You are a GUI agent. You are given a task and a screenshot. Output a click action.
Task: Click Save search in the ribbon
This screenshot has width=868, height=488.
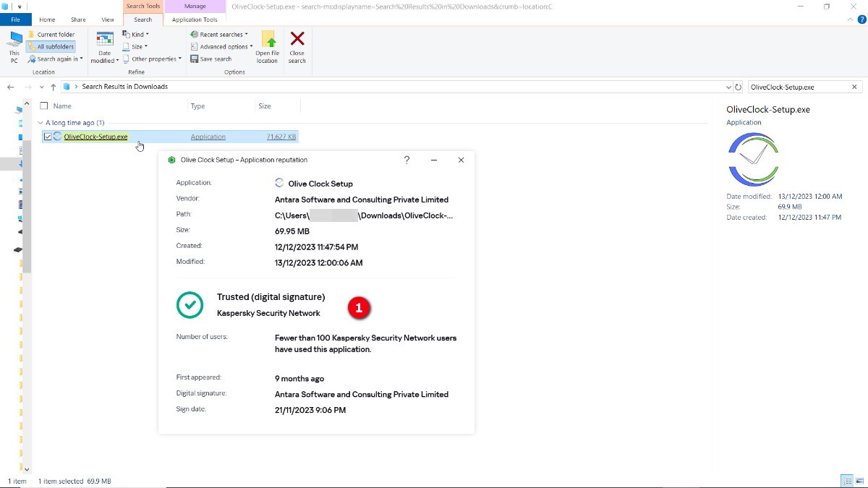point(211,59)
